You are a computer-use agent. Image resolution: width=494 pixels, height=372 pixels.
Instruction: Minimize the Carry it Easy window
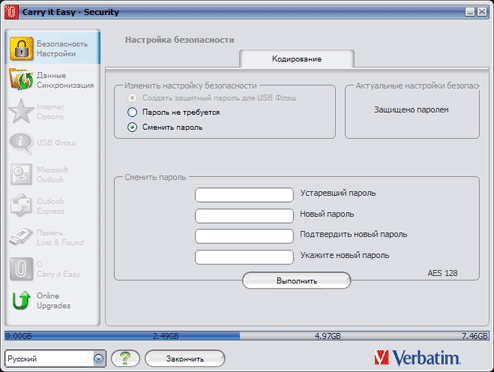tap(470, 12)
